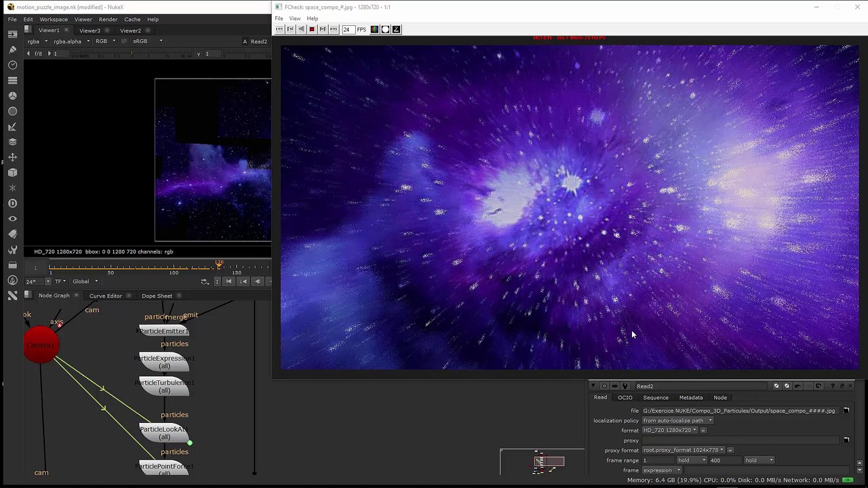Image resolution: width=868 pixels, height=488 pixels.
Task: Collapse the Read2 properties panel arrow
Action: (593, 386)
